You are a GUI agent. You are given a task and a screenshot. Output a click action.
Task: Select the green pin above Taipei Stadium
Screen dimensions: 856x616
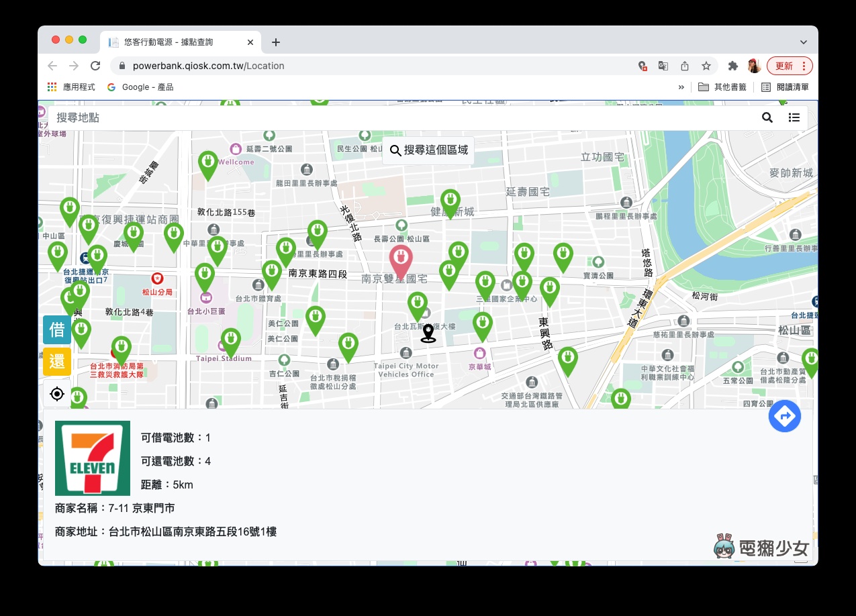click(x=231, y=342)
